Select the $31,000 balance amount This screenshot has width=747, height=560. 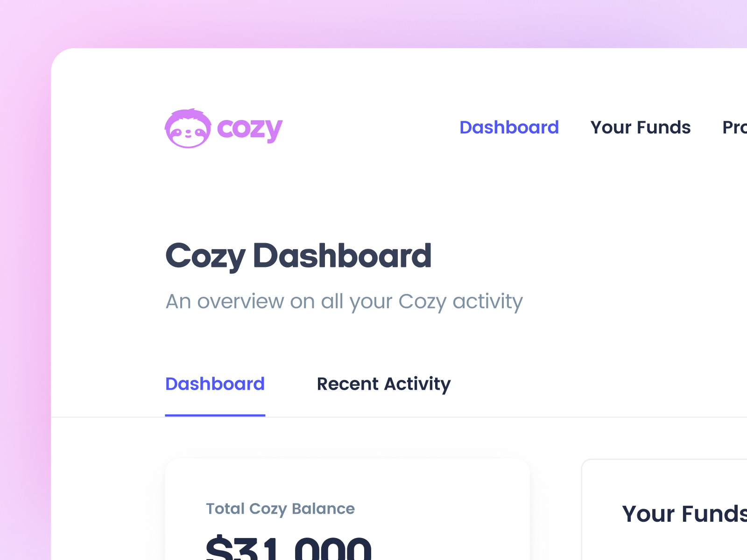click(x=289, y=548)
